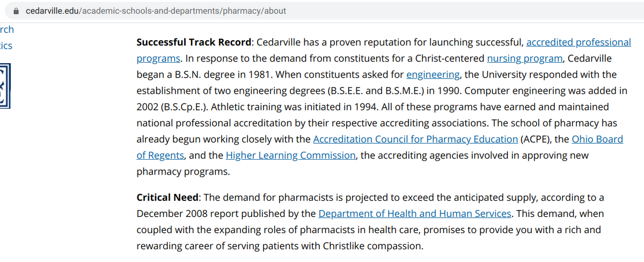Follow the Higher Learning Commission link
This screenshot has height=262, width=644.
pyautogui.click(x=290, y=155)
